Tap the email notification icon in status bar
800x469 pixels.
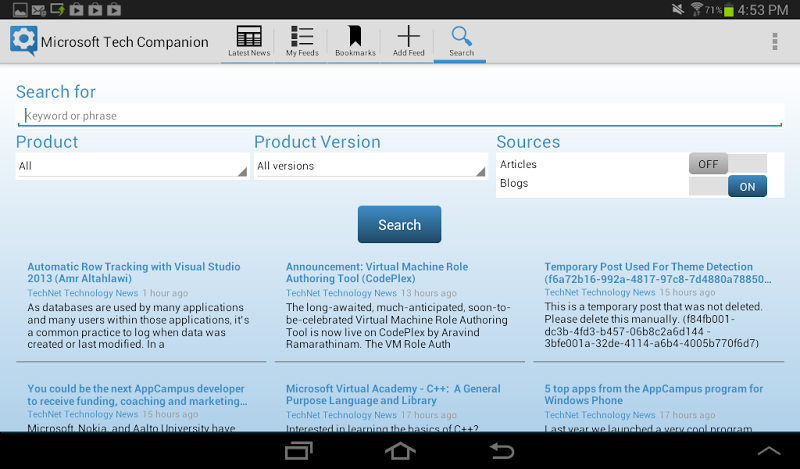click(39, 9)
